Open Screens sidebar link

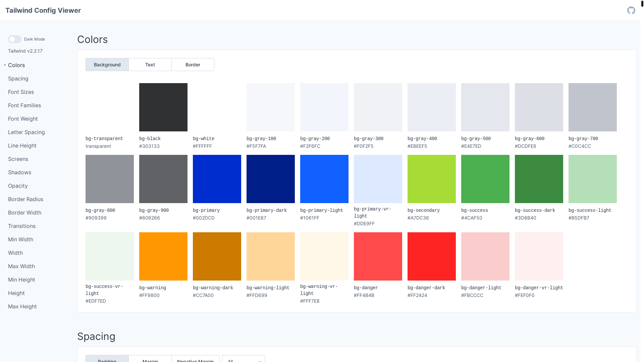tap(18, 159)
